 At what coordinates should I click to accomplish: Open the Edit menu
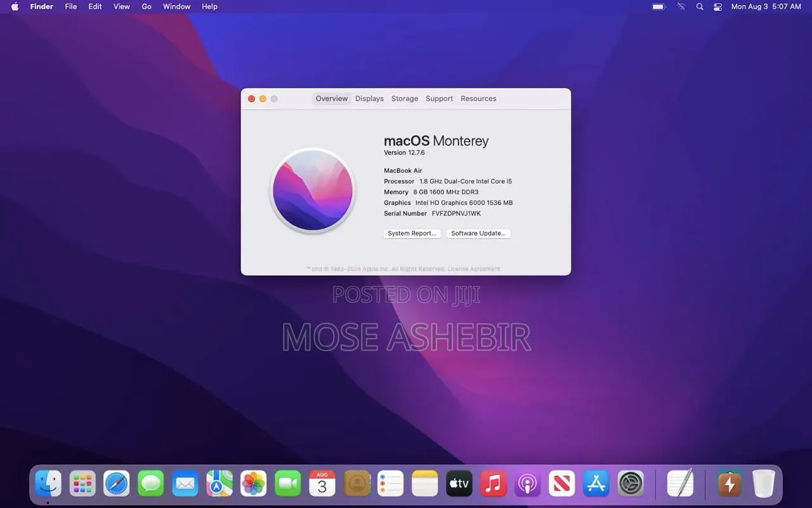pos(95,6)
